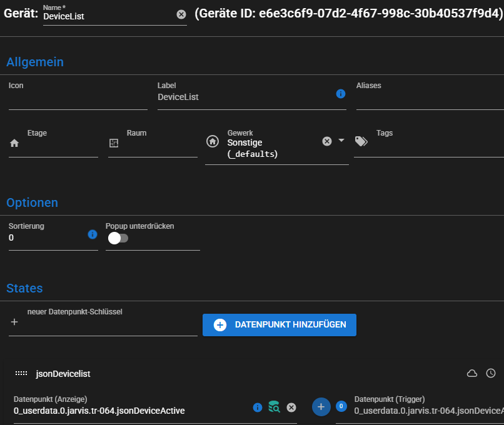504x425 pixels.
Task: Click the Label info icon
Action: [x=341, y=94]
